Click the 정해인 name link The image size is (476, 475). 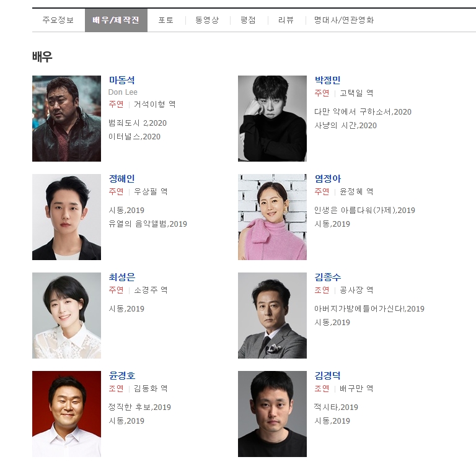pos(121,178)
